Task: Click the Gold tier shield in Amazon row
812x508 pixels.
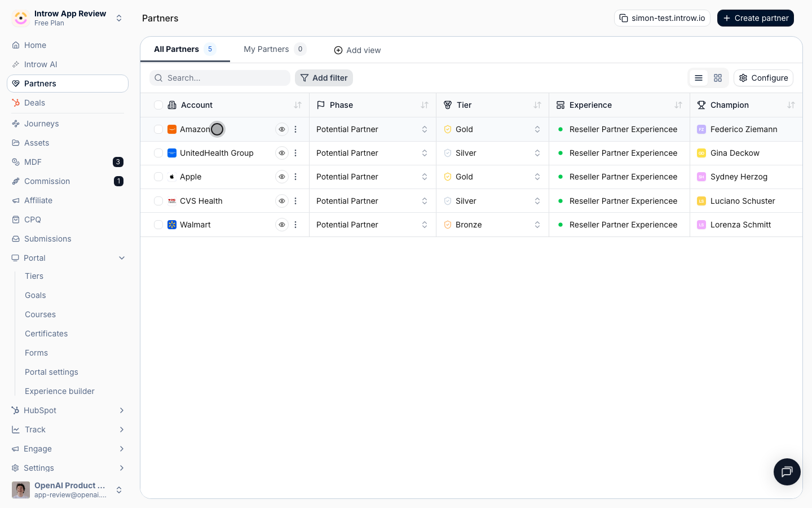Action: 448,129
